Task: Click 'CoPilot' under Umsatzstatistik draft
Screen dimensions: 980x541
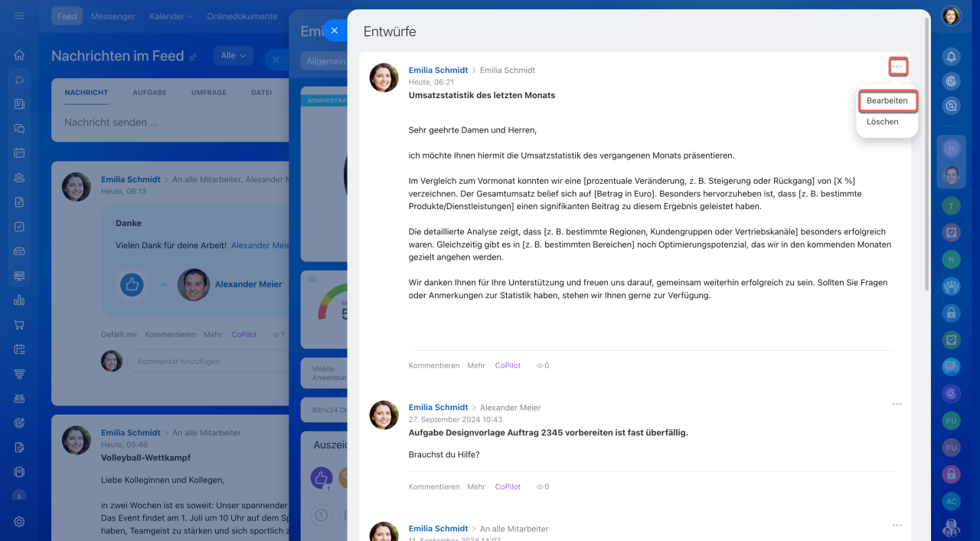Action: coord(508,366)
